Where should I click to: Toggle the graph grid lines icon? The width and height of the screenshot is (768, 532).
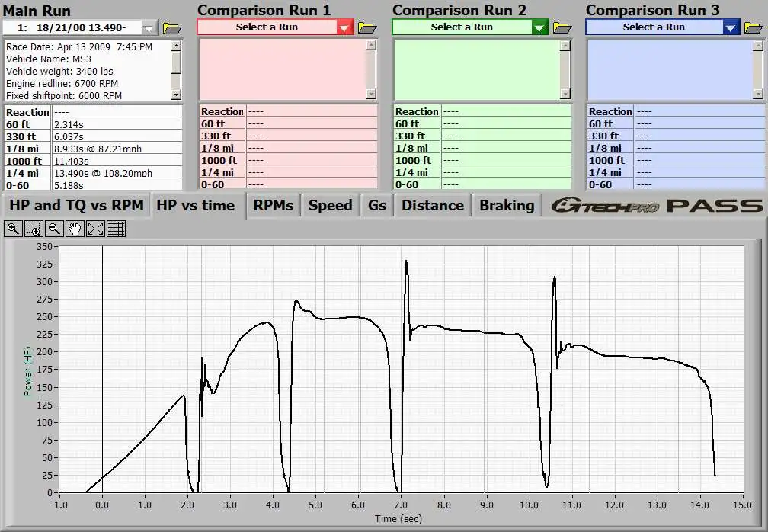point(116,229)
